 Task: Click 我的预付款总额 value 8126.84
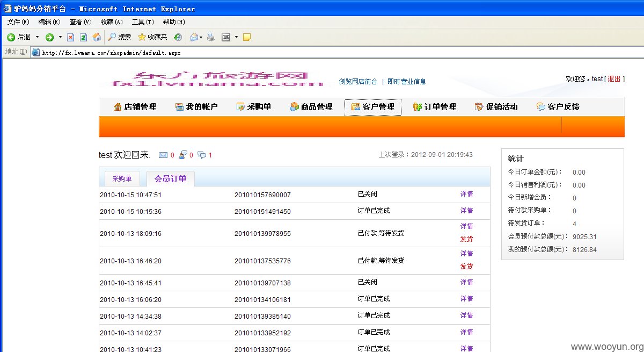click(x=584, y=250)
